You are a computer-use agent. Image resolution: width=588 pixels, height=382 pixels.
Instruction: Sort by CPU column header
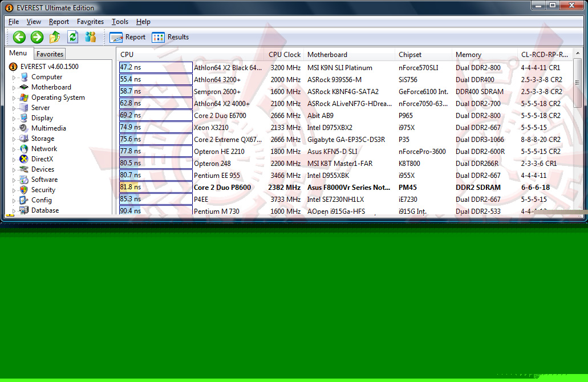coord(191,55)
